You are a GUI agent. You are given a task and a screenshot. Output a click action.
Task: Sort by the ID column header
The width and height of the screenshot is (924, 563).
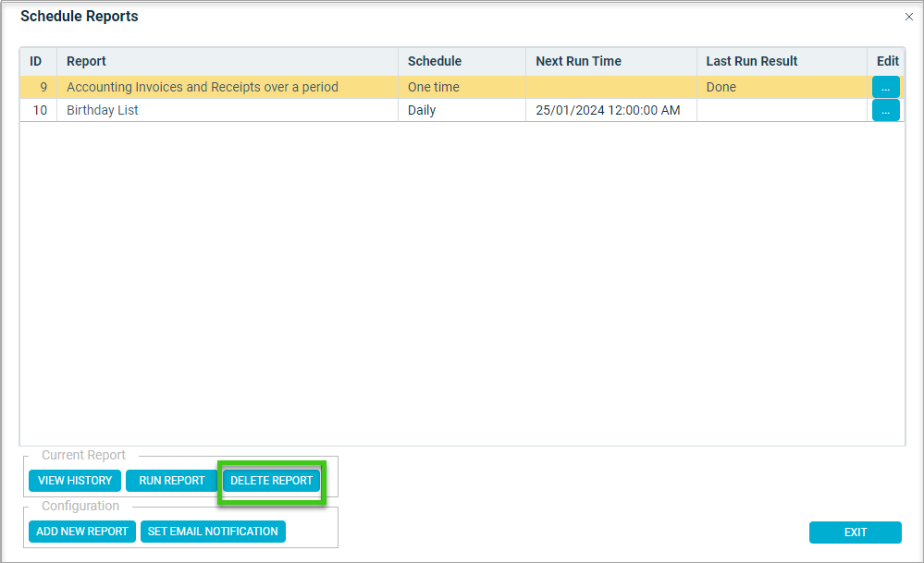38,61
